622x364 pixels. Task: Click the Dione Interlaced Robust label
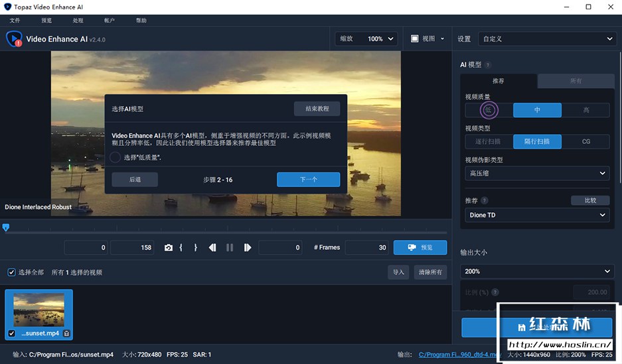click(38, 207)
